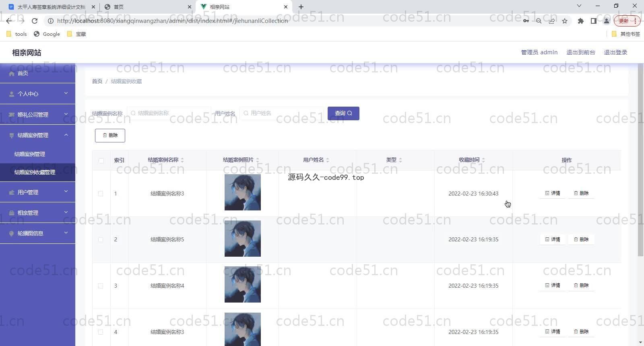Expand the 个人中心 sidebar menu
644x346 pixels.
(37, 94)
